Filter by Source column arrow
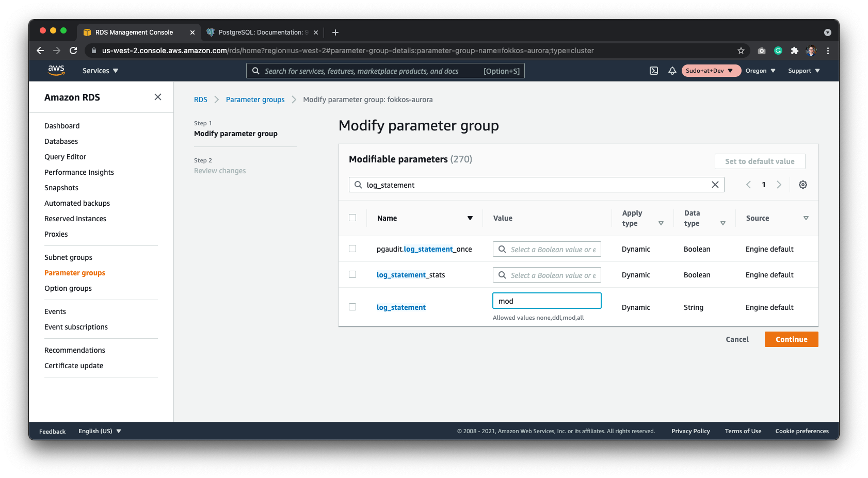Screen dimensions: 868x478 806,218
